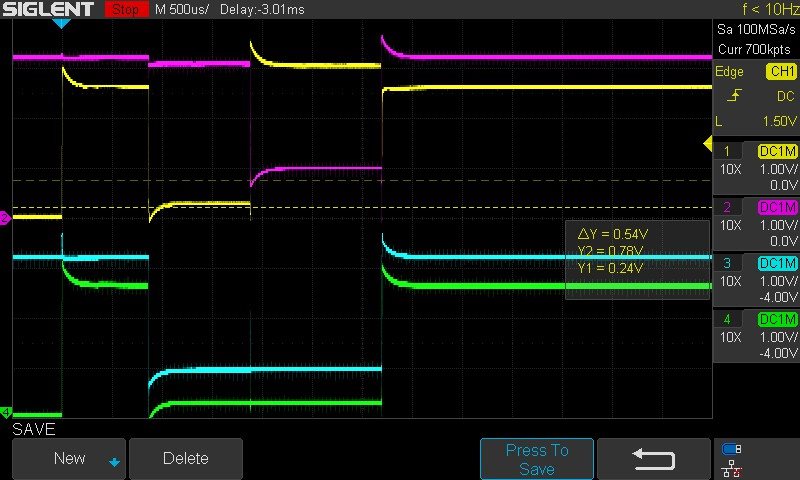
Task: Open the New dropdown arrow
Action: coord(114,461)
